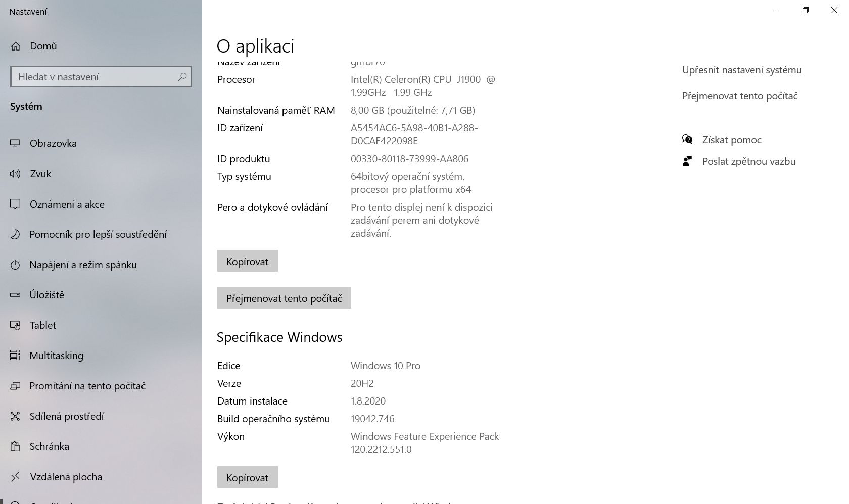Select Napájení a režim spánku
849x504 pixels.
click(x=101, y=265)
